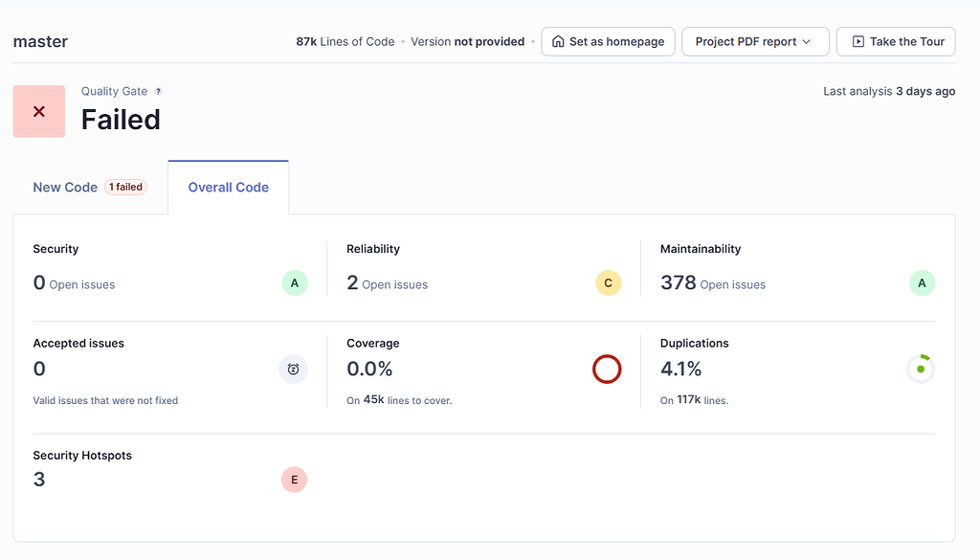Launch the guided tour with Take the Tour

(895, 41)
